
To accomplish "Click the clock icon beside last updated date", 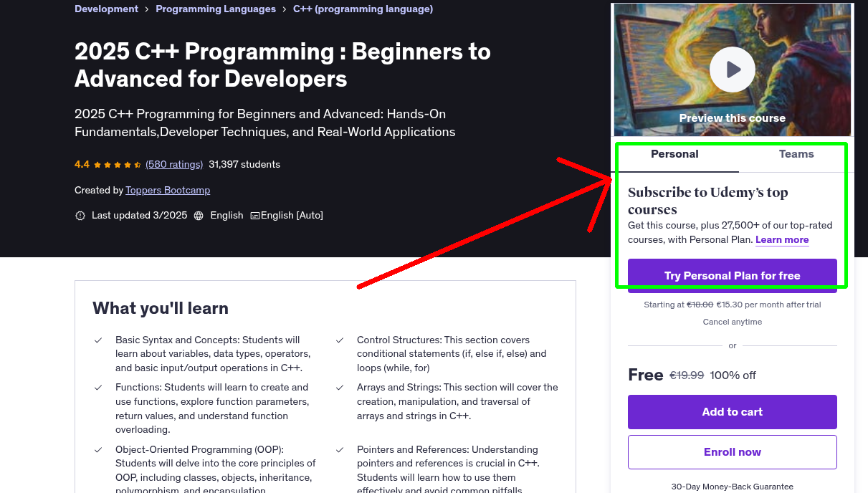I will click(80, 215).
